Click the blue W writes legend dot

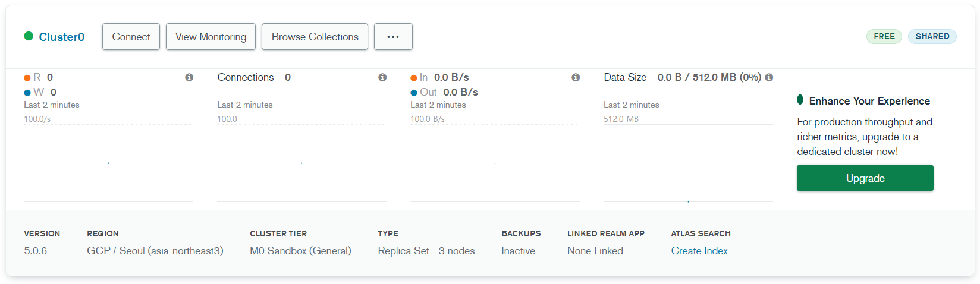click(x=27, y=93)
